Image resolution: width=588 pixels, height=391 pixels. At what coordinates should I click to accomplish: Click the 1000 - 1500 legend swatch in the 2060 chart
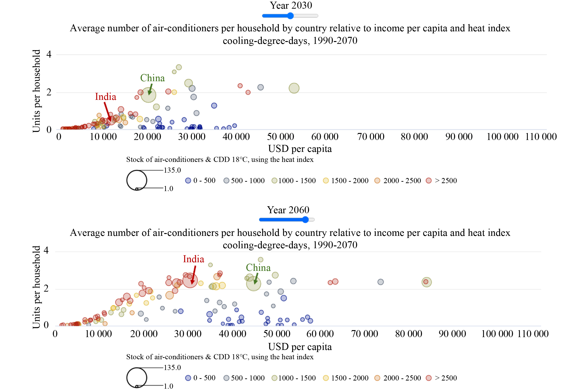tap(274, 378)
